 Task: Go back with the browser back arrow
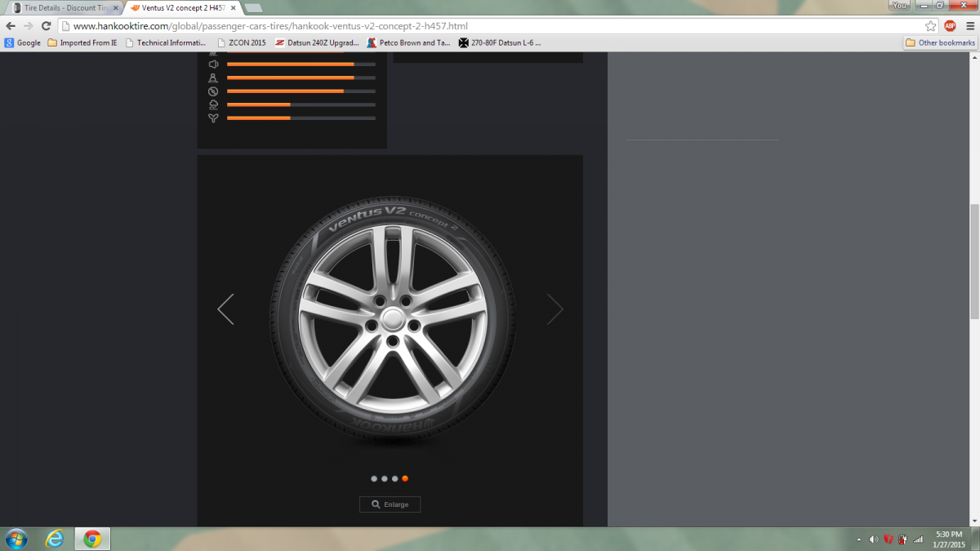[11, 26]
